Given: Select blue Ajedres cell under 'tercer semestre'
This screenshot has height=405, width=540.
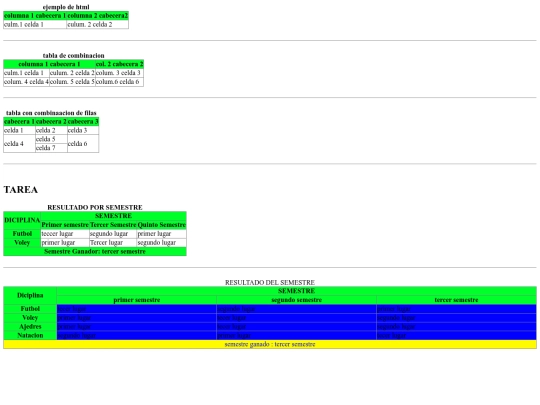Looking at the screenshot, I should (456, 326).
